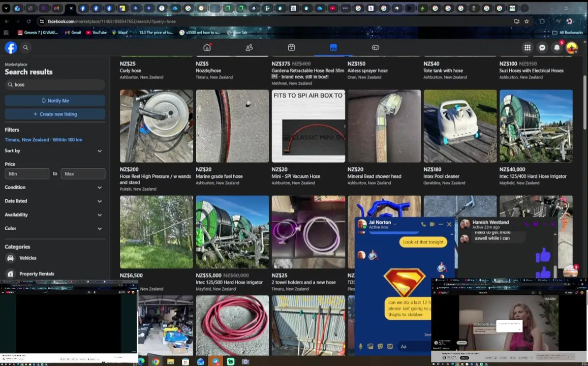This screenshot has height=366, width=588.
Task: Click microphone voice clip icon in chat
Action: point(360,347)
